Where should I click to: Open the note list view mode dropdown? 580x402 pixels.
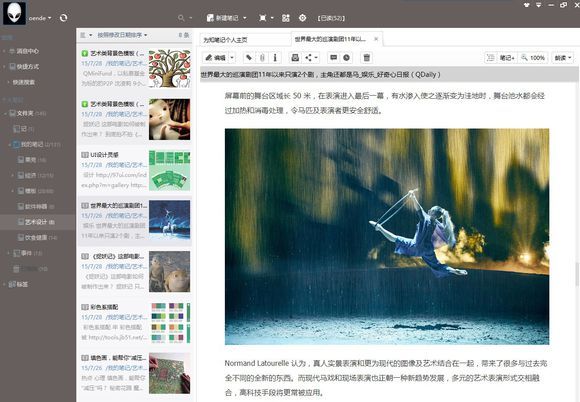coord(86,35)
